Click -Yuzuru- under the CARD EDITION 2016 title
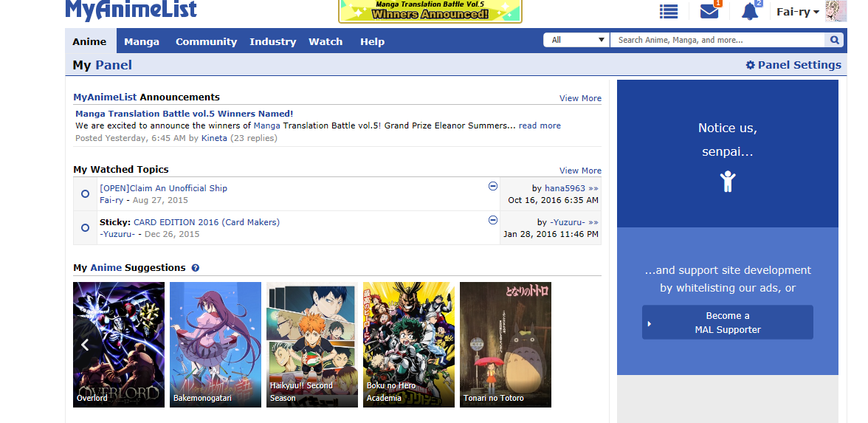Screen dimensions: 868x423 pyautogui.click(x=117, y=233)
